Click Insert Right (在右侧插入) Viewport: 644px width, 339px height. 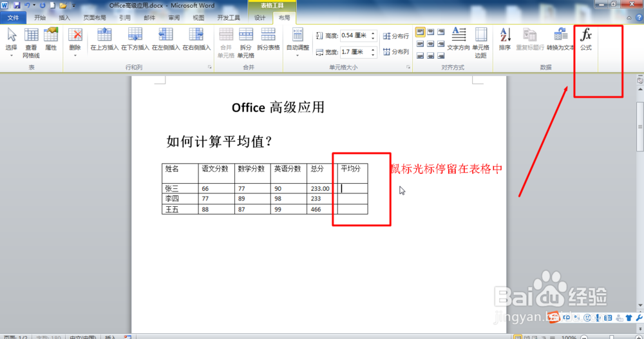click(196, 40)
